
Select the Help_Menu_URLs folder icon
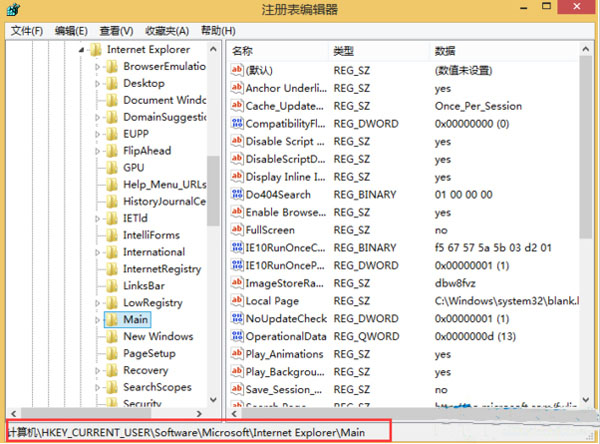pos(112,184)
